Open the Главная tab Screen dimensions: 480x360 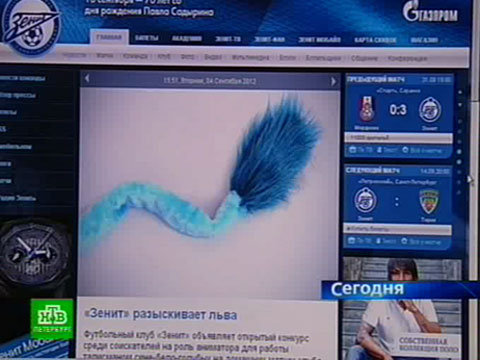[109, 37]
